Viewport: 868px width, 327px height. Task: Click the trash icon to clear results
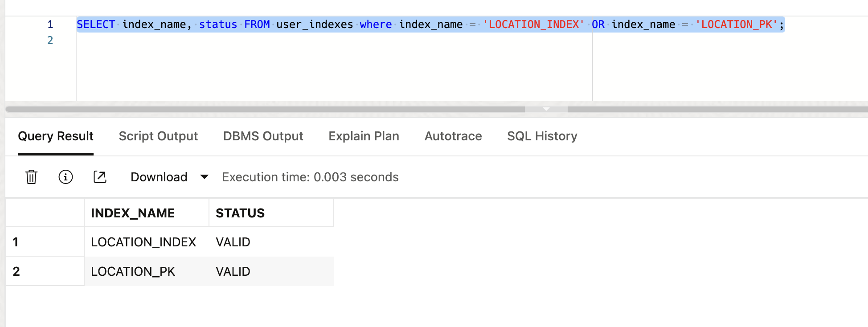tap(31, 177)
